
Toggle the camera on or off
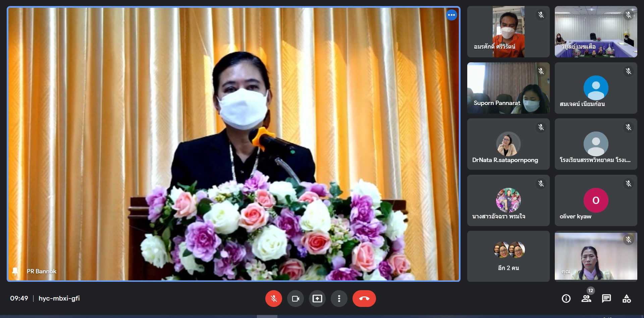point(296,299)
